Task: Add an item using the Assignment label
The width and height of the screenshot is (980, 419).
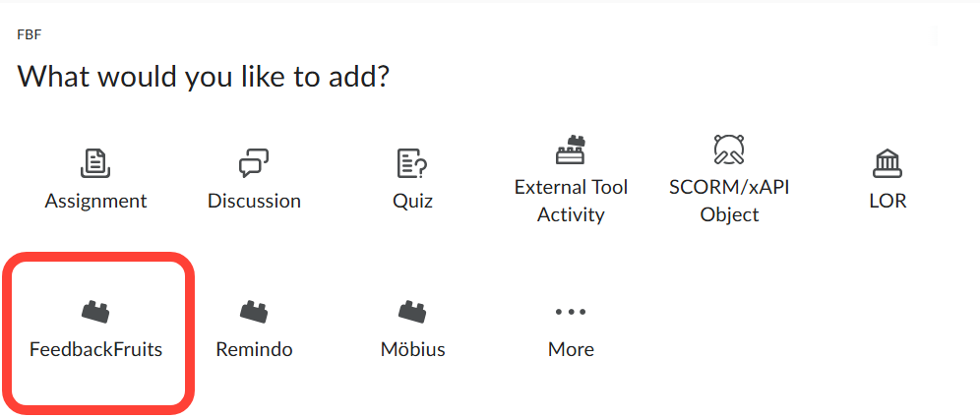Action: tap(95, 201)
